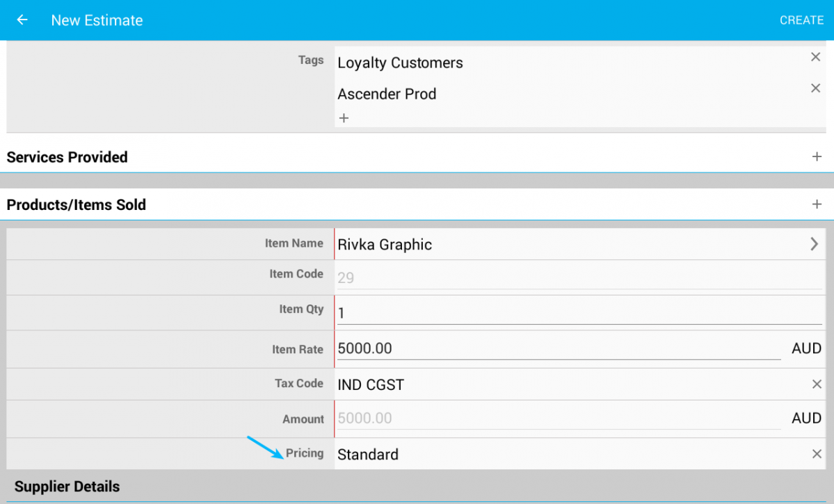Screen dimensions: 834x504
Task: Tap the Products/Items Sold section header
Action: pyautogui.click(x=77, y=205)
